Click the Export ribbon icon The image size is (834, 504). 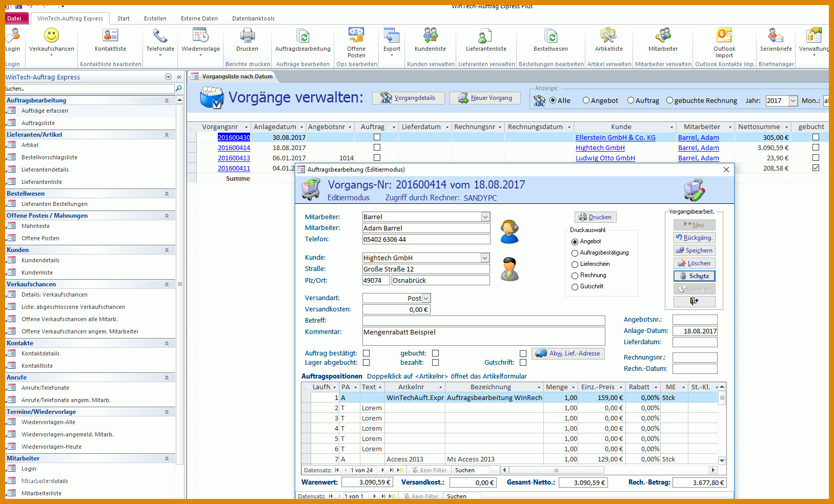point(392,35)
